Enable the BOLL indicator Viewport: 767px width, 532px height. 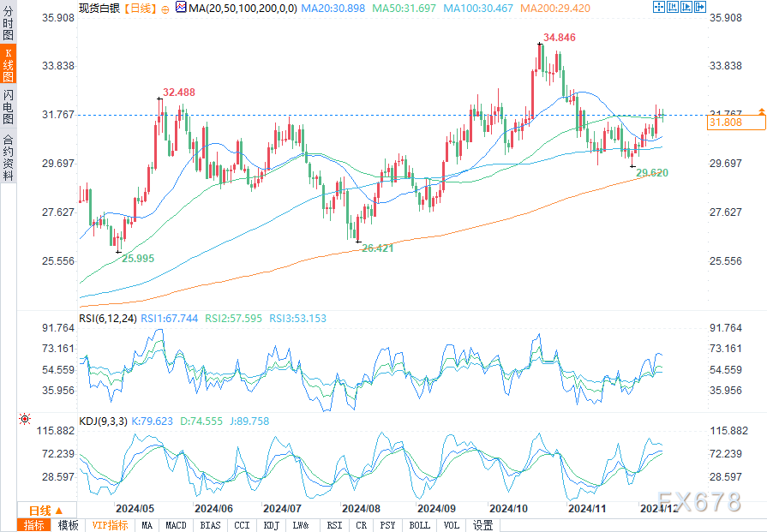pyautogui.click(x=419, y=525)
